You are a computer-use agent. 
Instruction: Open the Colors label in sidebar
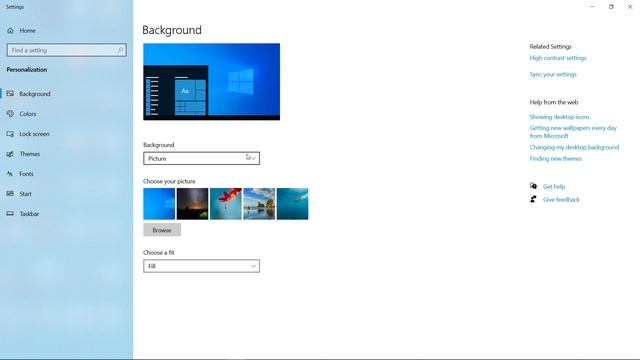click(28, 114)
